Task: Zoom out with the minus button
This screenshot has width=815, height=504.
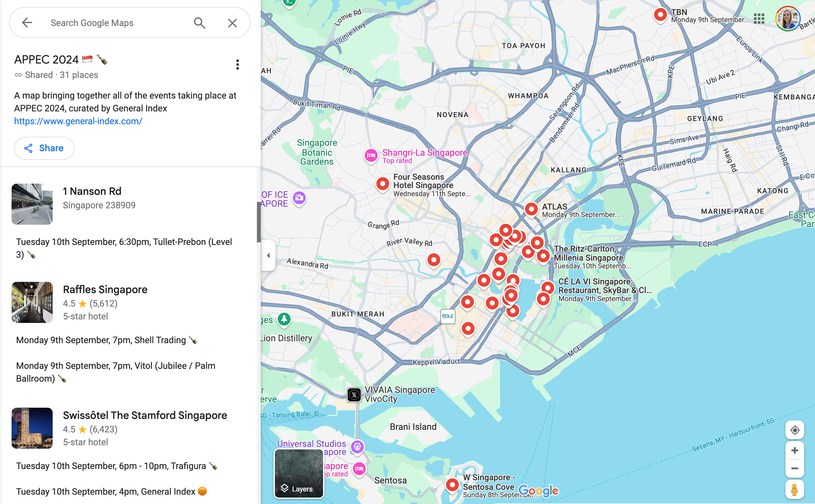Action: 794,468
